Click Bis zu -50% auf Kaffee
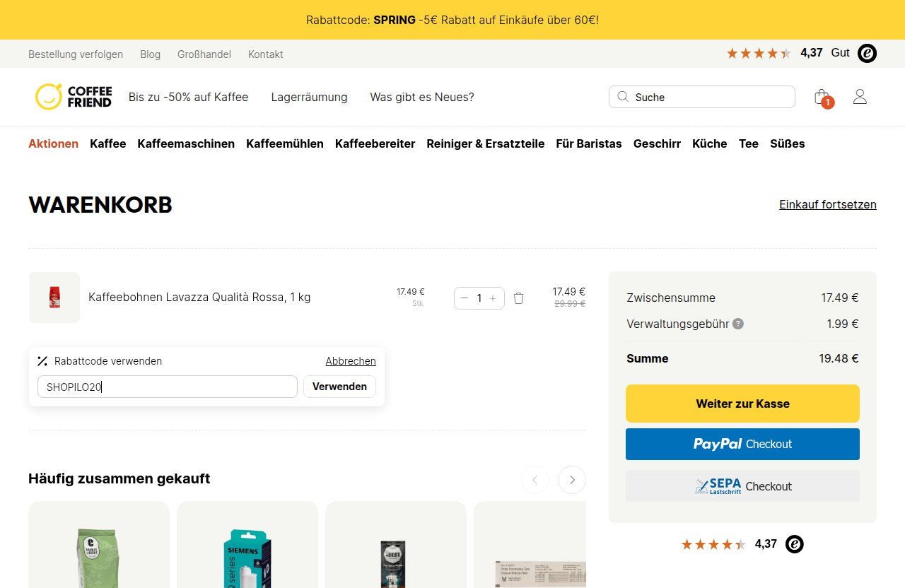Viewport: 905px width, 588px height. (189, 97)
